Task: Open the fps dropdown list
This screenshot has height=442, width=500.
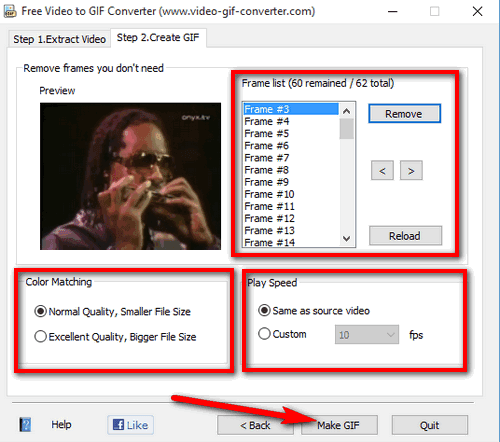Action: point(367,335)
